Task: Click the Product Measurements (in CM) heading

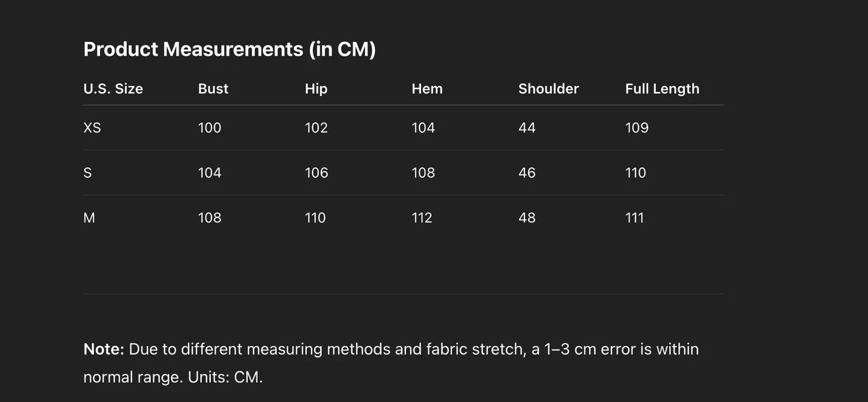Action: pos(229,49)
